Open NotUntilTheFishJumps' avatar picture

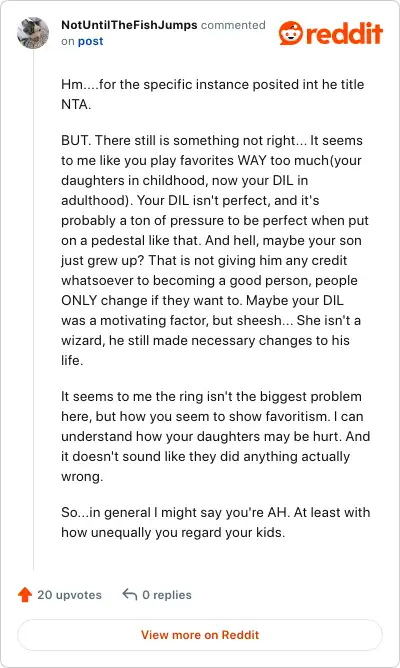33,33
